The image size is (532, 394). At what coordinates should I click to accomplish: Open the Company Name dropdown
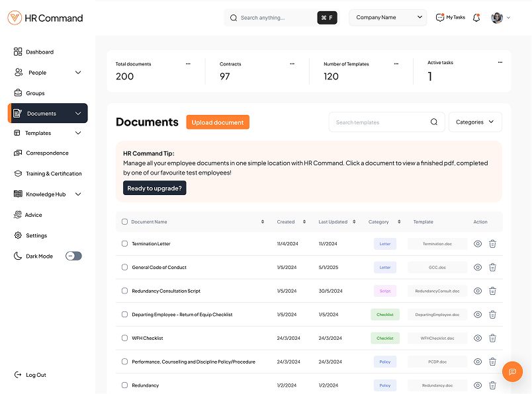[x=388, y=18]
